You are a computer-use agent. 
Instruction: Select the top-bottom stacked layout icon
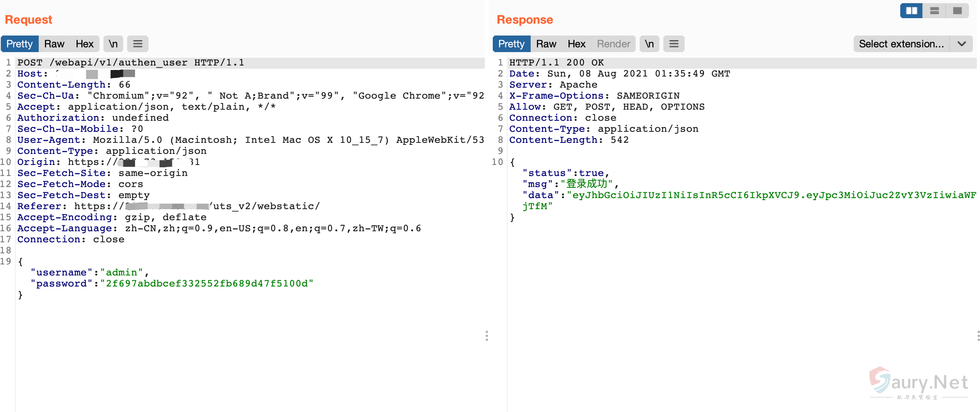click(934, 11)
